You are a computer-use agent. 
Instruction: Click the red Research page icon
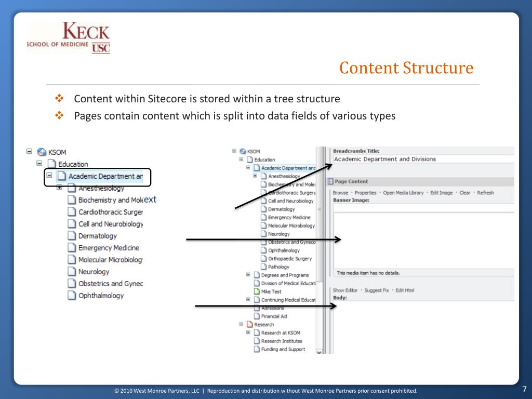(250, 324)
